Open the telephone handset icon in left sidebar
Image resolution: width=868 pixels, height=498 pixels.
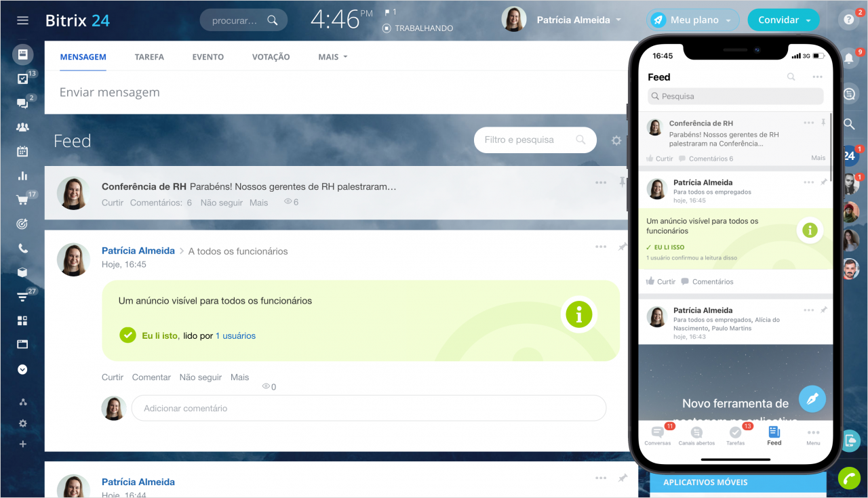[22, 248]
